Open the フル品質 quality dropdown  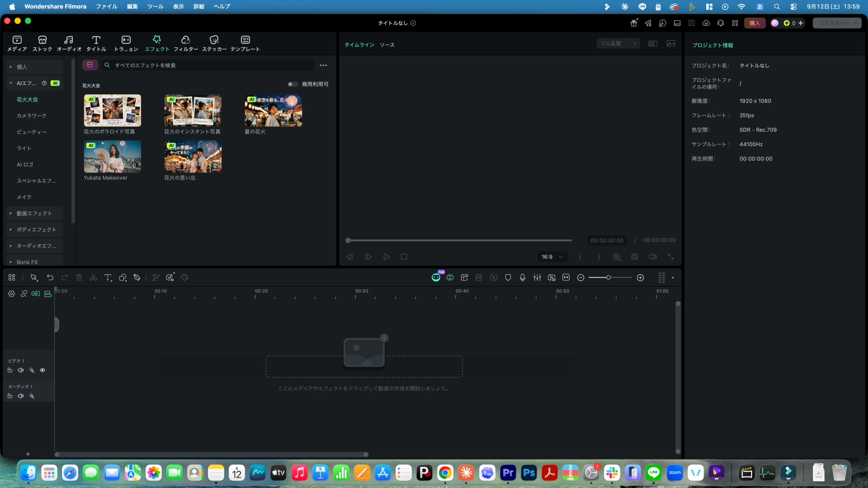[618, 43]
